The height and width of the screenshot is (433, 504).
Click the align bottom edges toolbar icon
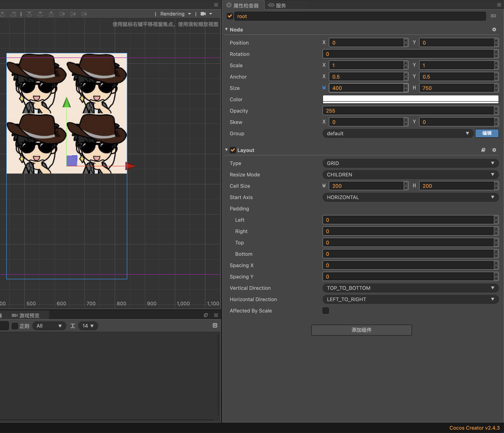point(51,14)
